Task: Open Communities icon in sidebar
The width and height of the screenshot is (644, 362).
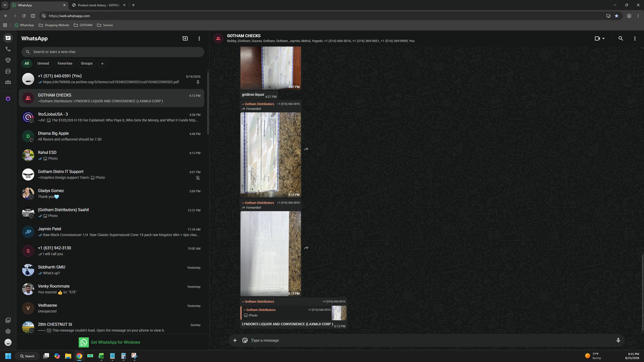Action: (8, 82)
